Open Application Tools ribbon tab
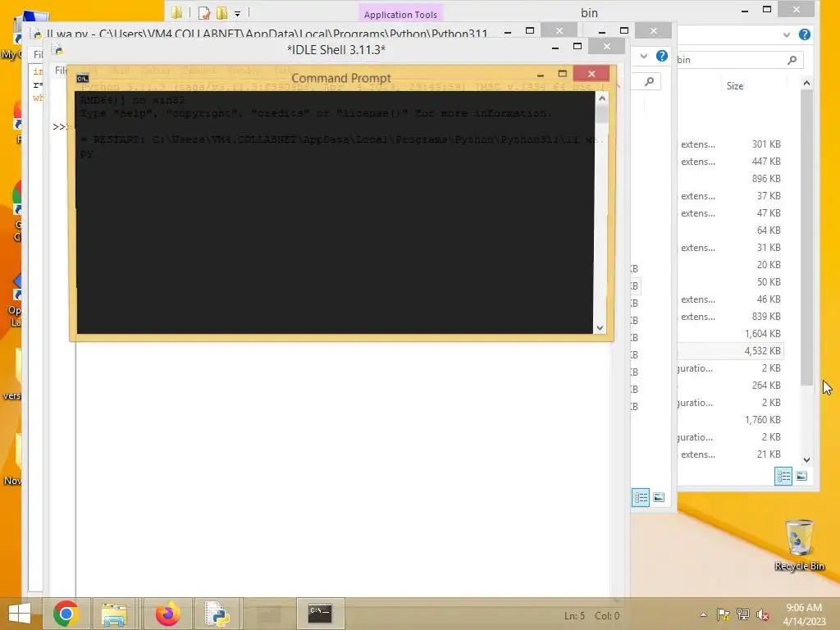 tap(400, 15)
